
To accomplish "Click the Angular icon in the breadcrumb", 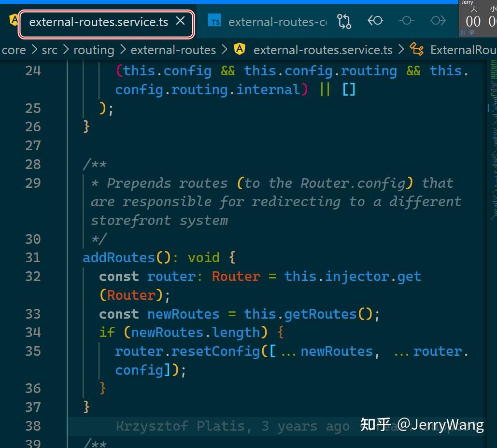I will pos(239,49).
